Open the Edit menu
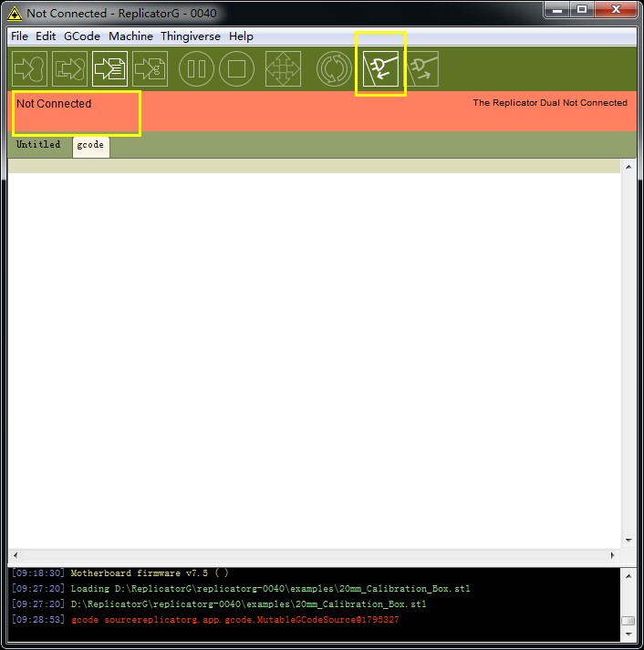The width and height of the screenshot is (644, 650). click(x=46, y=36)
